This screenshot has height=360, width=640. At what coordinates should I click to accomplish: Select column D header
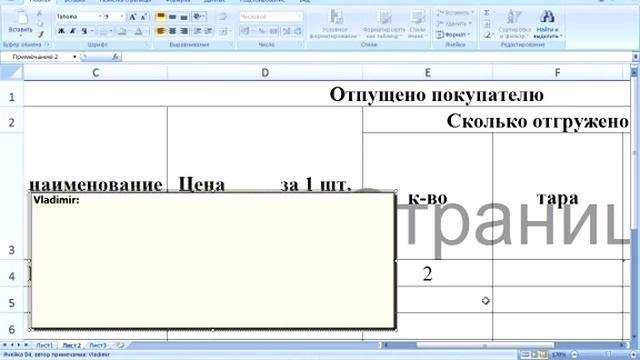point(265,73)
